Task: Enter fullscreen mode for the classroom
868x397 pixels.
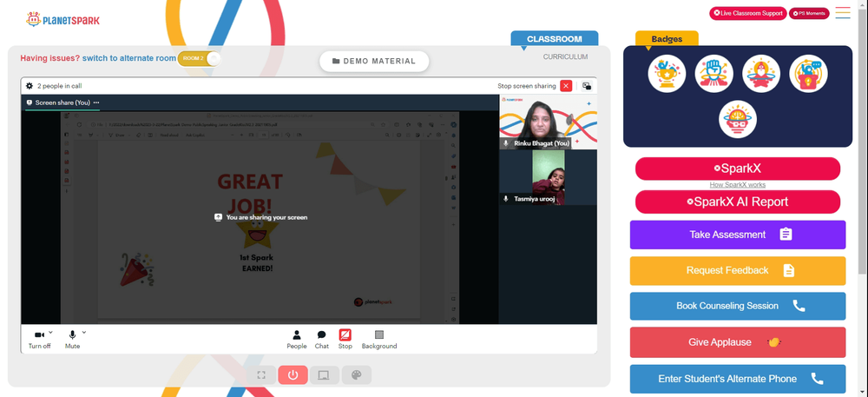Action: [x=262, y=375]
